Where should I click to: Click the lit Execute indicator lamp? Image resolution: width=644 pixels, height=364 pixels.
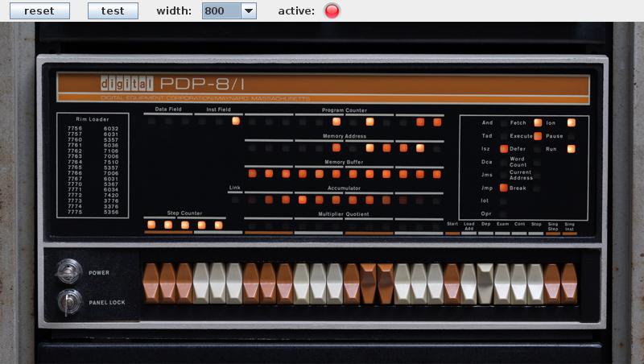click(x=538, y=135)
